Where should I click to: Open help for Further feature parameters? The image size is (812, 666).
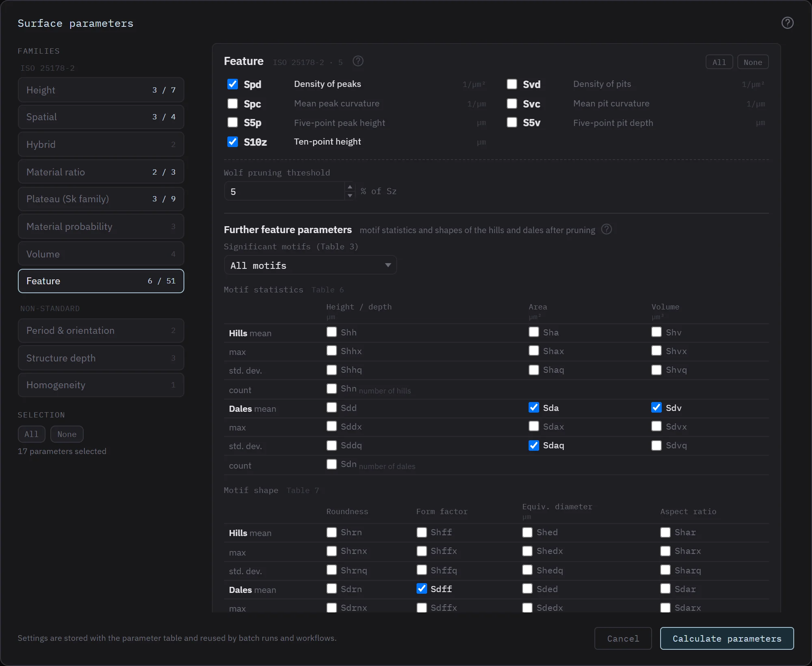point(606,229)
